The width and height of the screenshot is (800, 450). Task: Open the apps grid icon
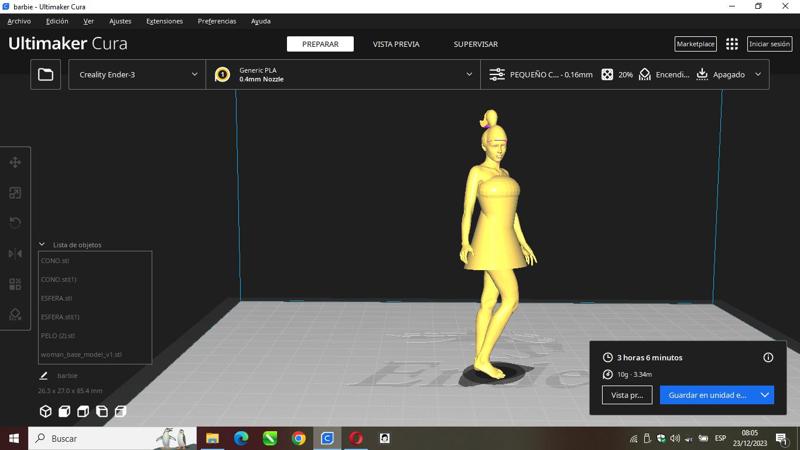click(732, 44)
